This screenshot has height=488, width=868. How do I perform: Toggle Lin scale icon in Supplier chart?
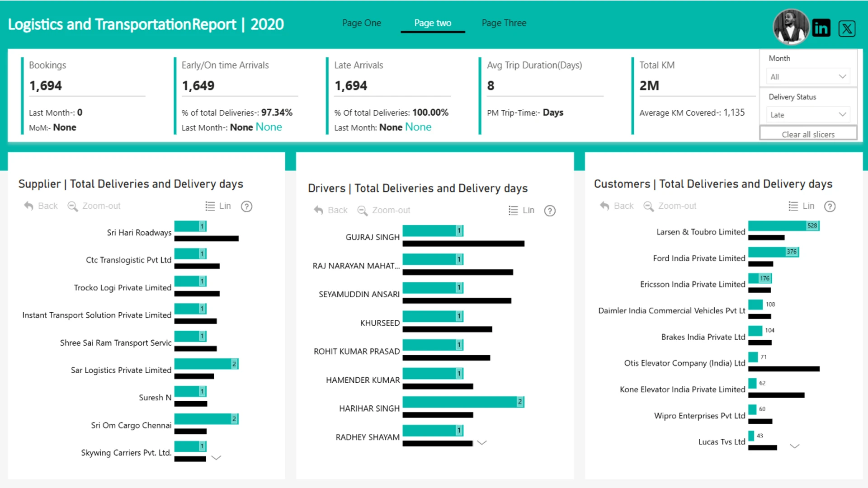pos(210,206)
